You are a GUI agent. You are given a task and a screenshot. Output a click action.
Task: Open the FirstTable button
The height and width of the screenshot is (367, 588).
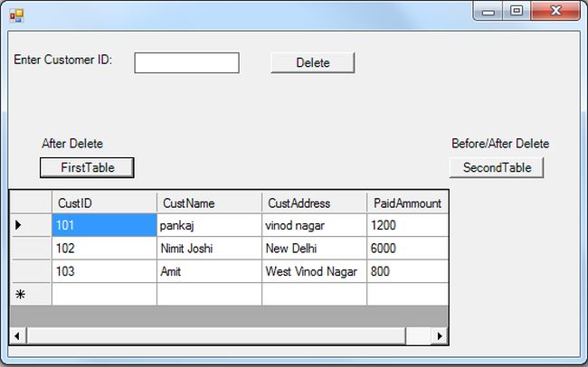coord(87,167)
